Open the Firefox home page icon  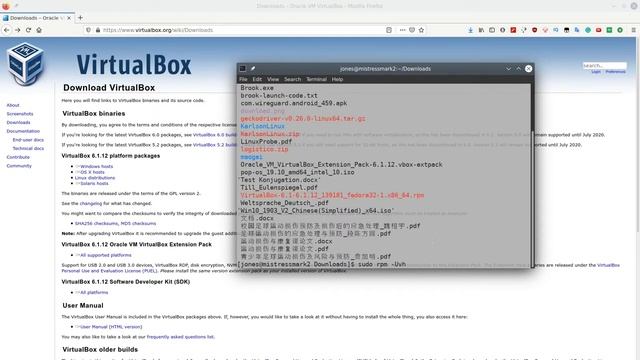pos(39,30)
